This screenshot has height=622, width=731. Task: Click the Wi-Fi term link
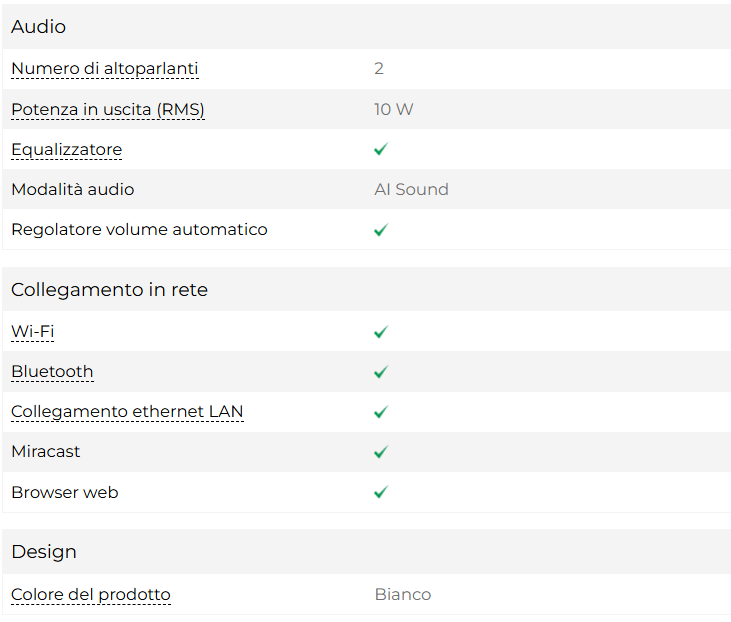(32, 331)
